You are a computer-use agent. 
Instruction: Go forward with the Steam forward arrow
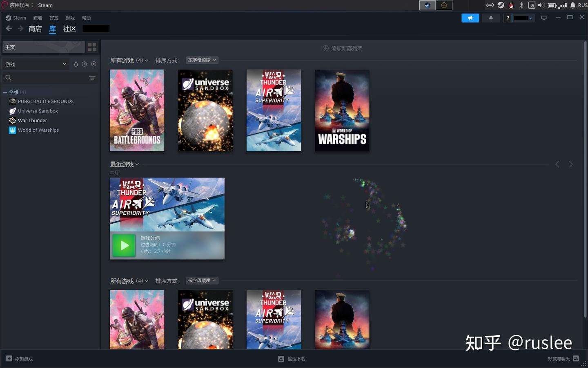coord(20,29)
